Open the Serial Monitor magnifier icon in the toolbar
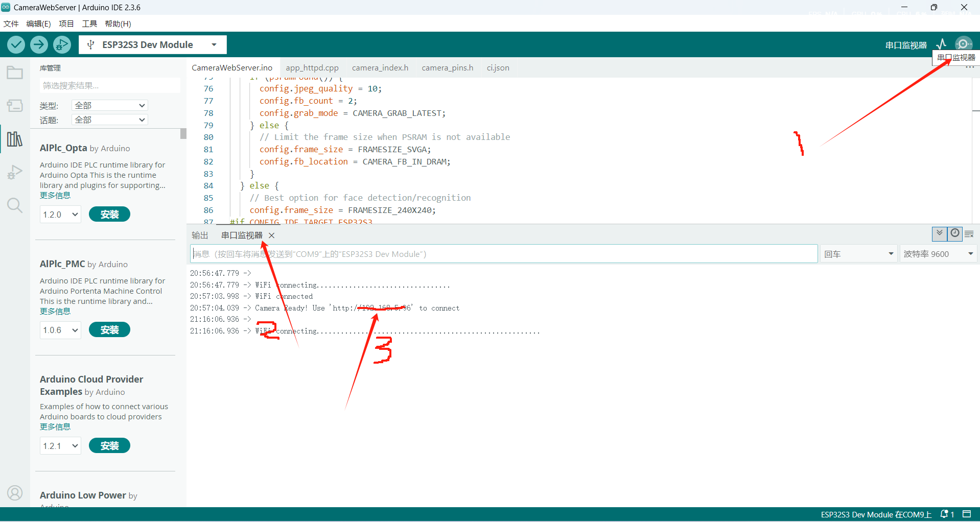Image resolution: width=980 pixels, height=522 pixels. point(964,44)
